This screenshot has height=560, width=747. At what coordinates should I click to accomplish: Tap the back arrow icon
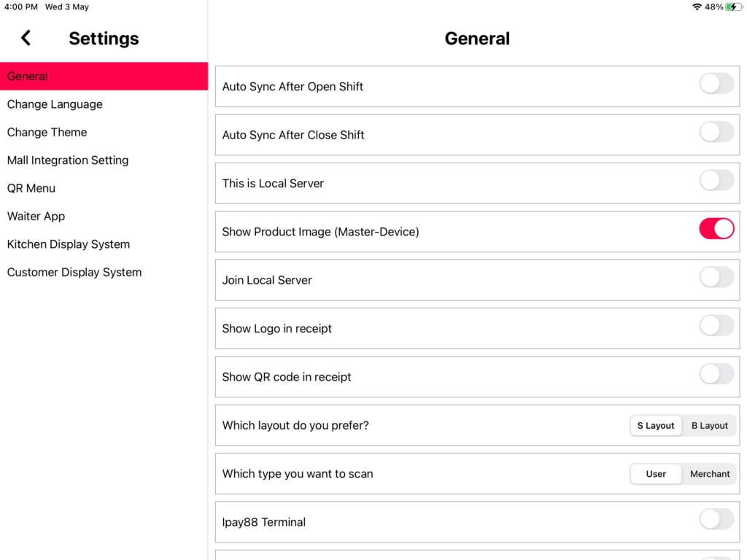click(26, 38)
